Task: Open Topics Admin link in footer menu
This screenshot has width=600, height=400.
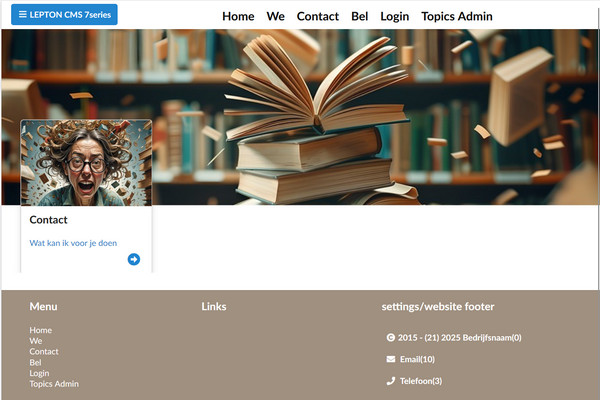Action: click(54, 384)
